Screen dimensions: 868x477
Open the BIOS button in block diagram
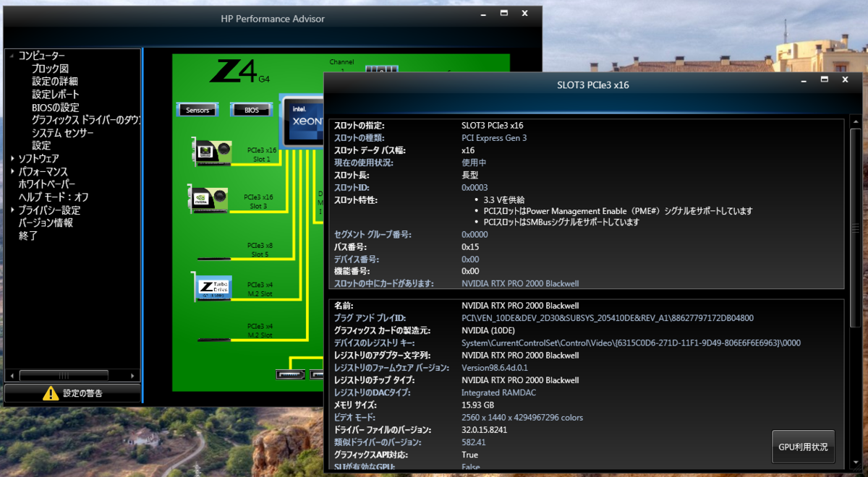[251, 110]
